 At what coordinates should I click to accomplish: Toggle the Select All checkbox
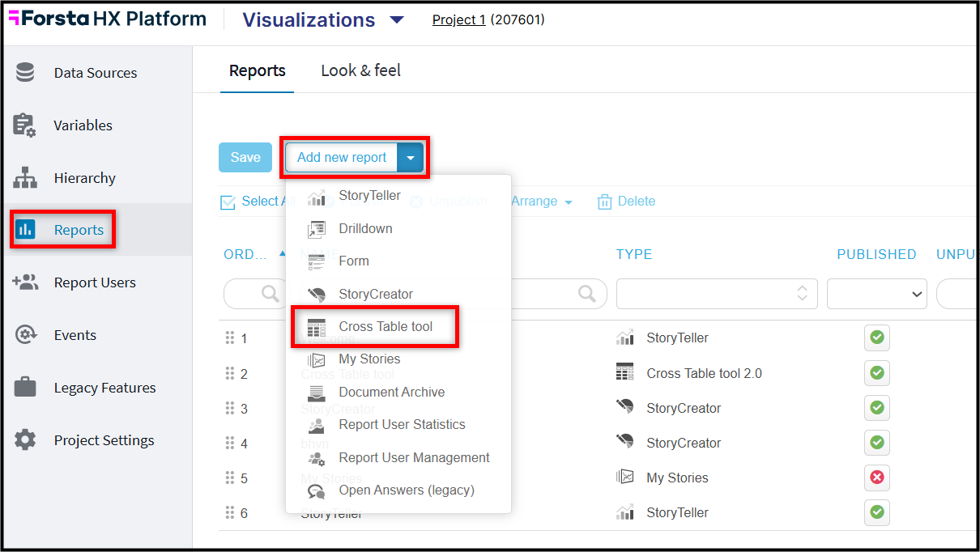pyautogui.click(x=228, y=202)
